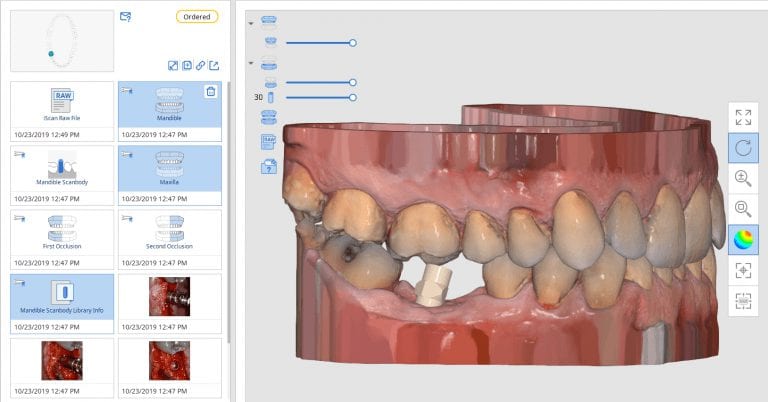The image size is (768, 402).
Task: Open the bottom-right surgical photo thumbnail
Action: (x=169, y=361)
